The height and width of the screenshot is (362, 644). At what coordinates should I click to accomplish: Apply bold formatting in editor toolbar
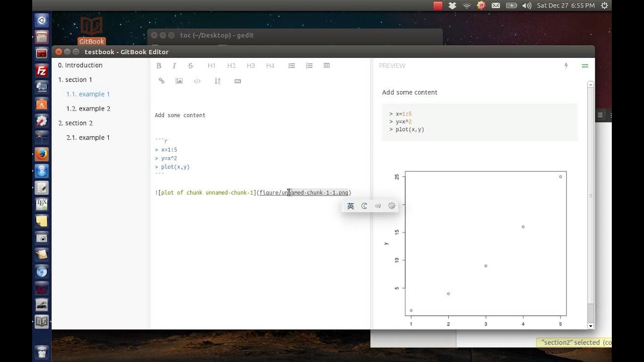pyautogui.click(x=158, y=66)
